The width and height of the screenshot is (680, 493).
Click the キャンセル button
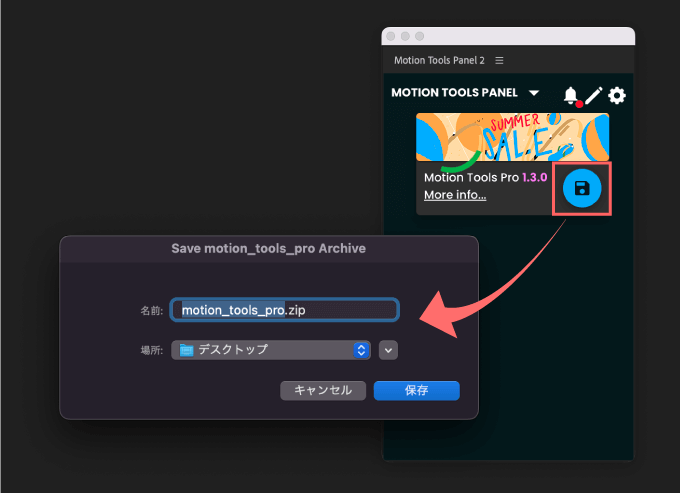323,391
